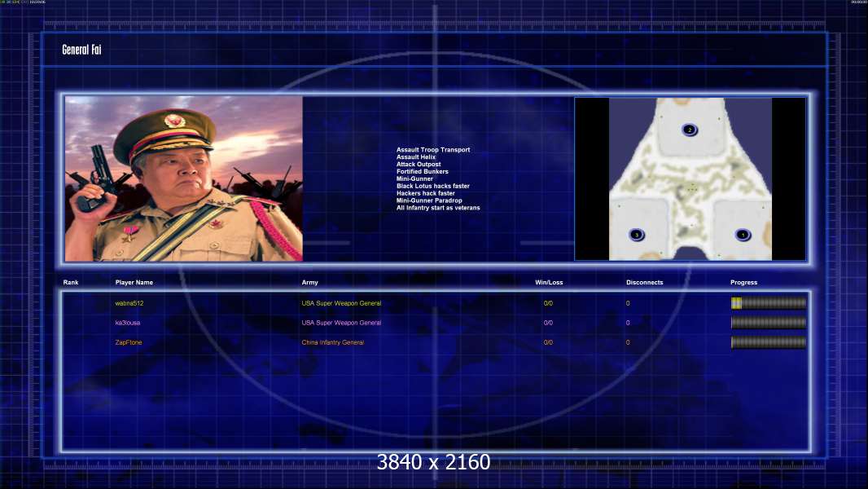Image resolution: width=868 pixels, height=489 pixels.
Task: Click start position marker 3 on map
Action: (637, 235)
